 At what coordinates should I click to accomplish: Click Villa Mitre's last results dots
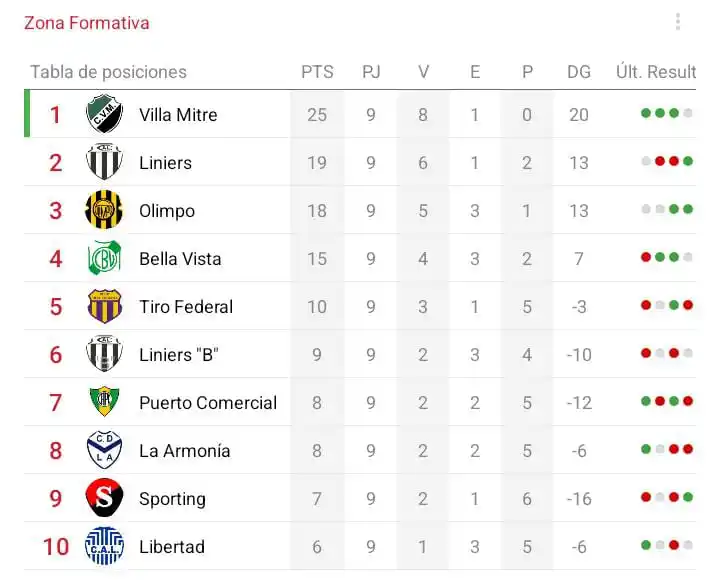coord(666,113)
